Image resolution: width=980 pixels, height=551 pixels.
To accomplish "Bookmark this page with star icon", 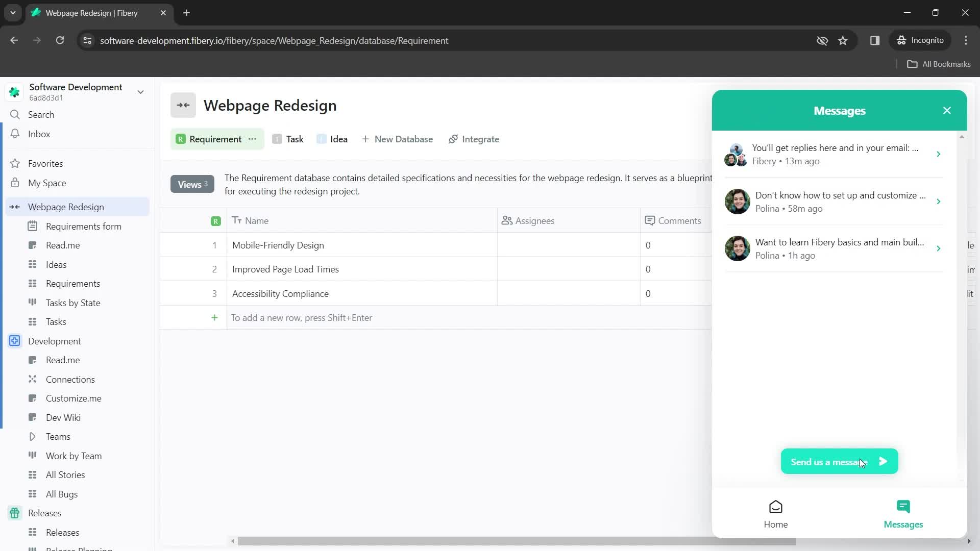I will (x=843, y=40).
